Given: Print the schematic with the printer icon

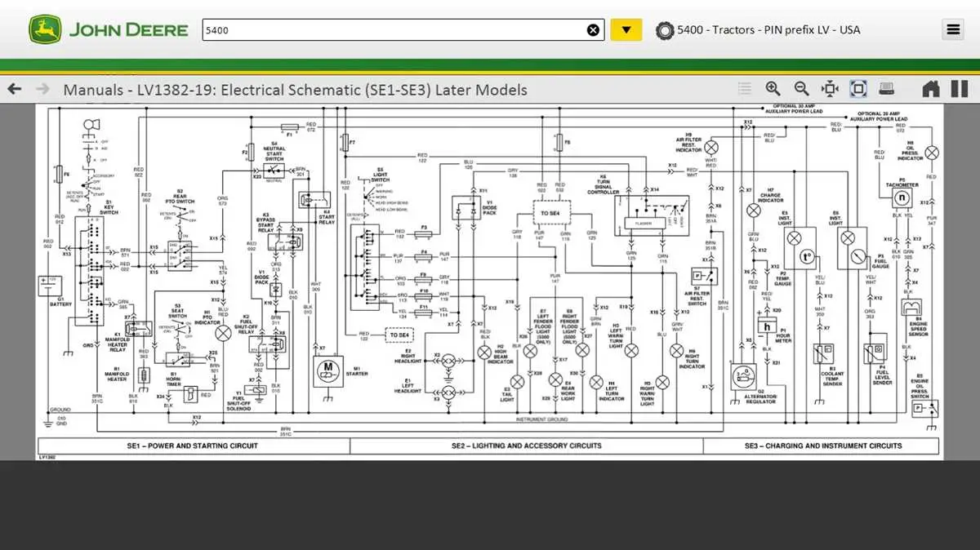Looking at the screenshot, I should tap(886, 89).
